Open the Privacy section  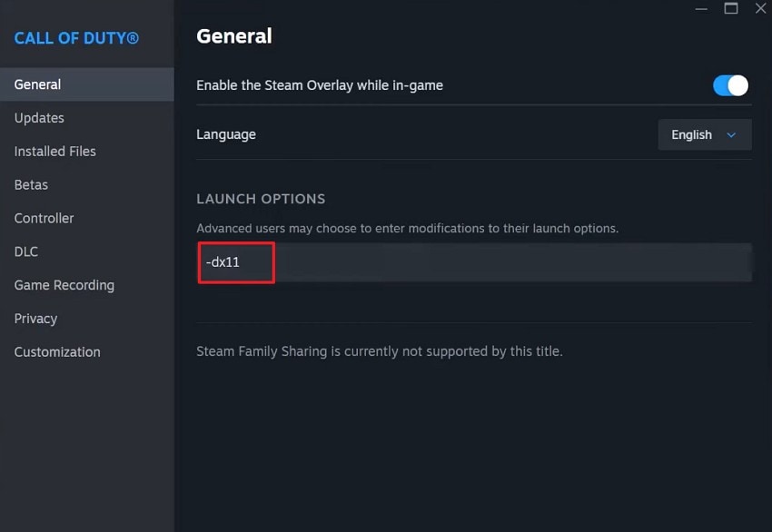pos(35,319)
